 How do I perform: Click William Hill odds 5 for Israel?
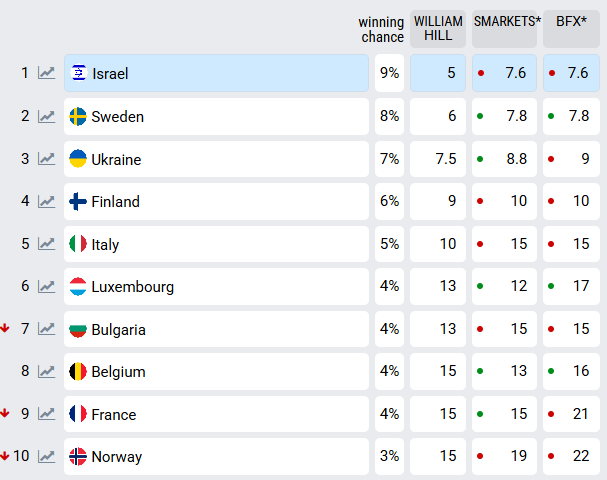coord(438,73)
